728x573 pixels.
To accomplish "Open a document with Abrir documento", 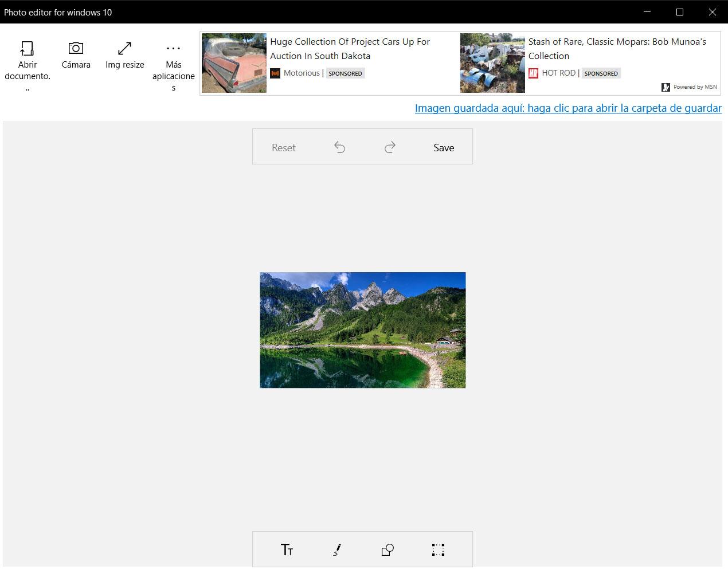I will 27,66.
